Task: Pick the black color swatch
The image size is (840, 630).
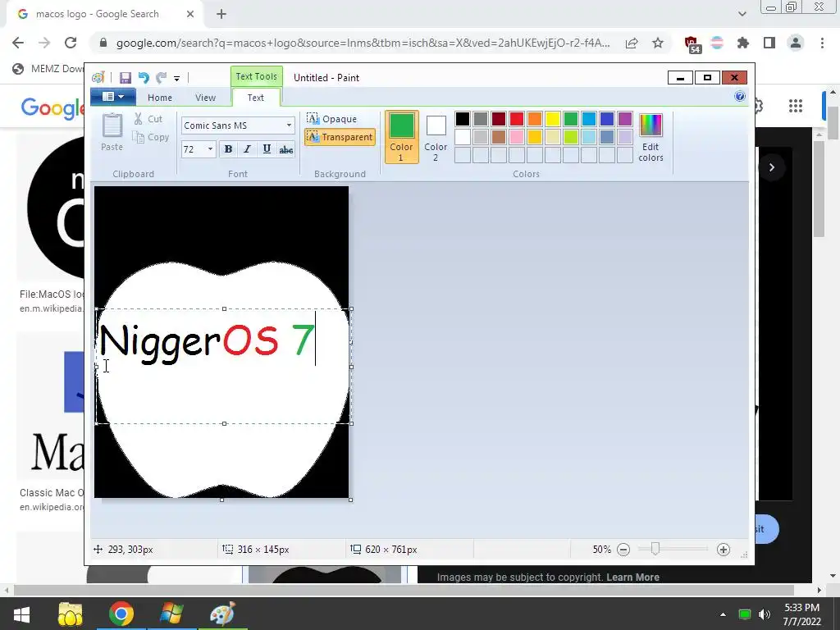Action: point(463,119)
